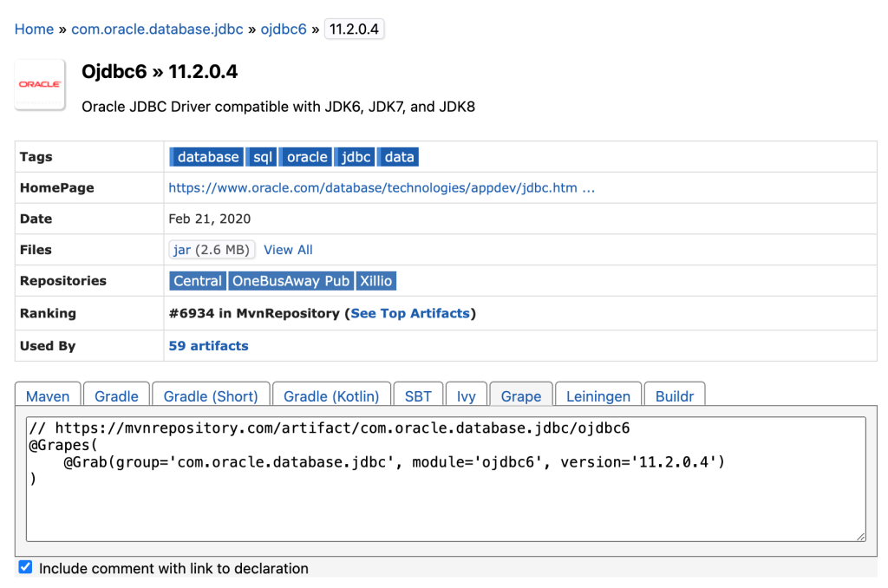Switch to the Buildr tab
The height and width of the screenshot is (588, 888).
click(675, 395)
